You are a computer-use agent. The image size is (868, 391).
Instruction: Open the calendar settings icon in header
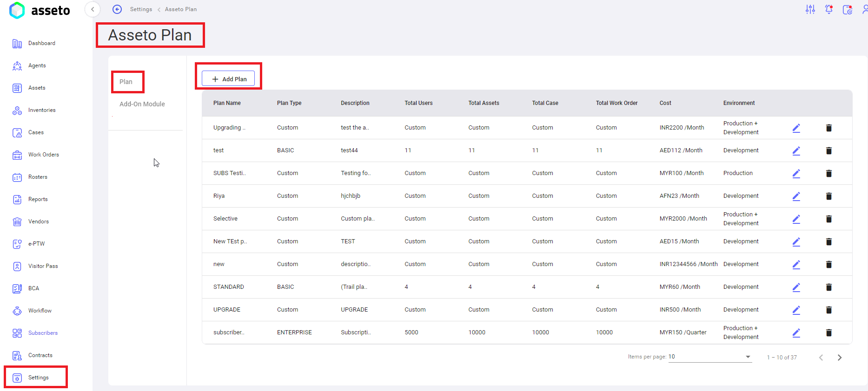coord(847,9)
